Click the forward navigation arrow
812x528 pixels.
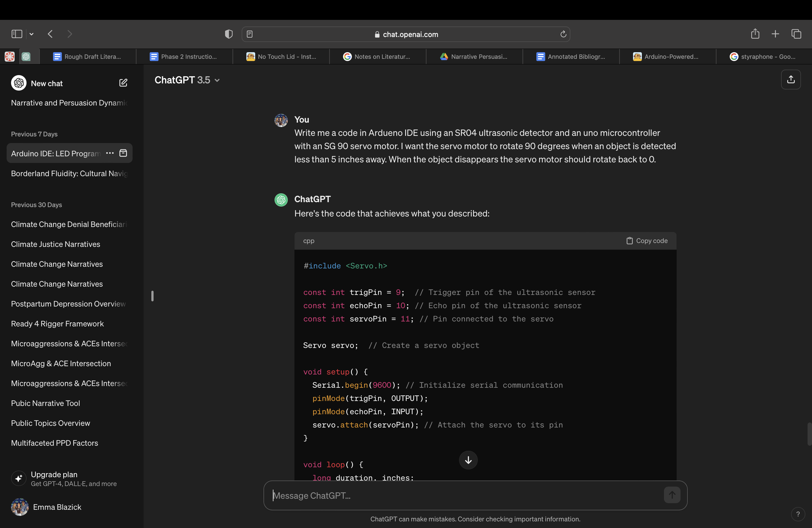(x=69, y=34)
